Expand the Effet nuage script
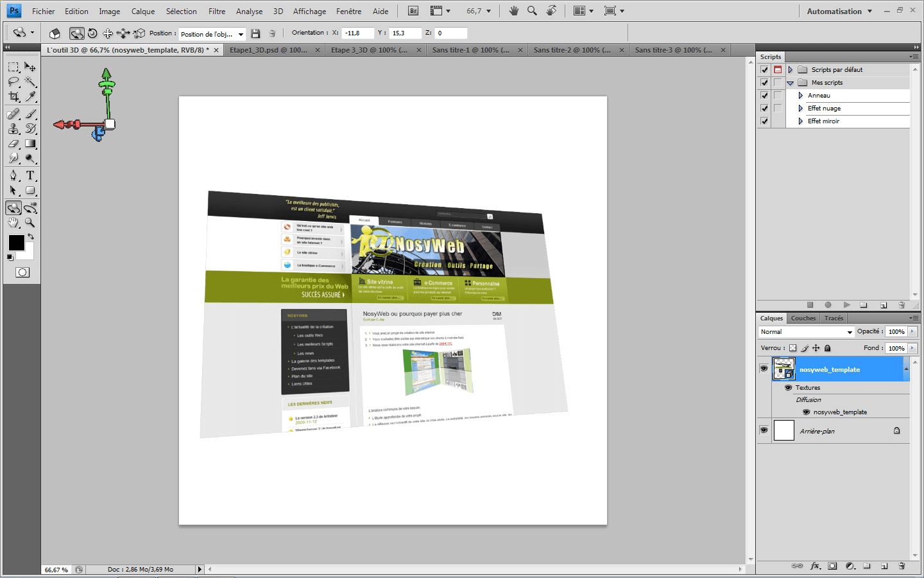The image size is (924, 578). coord(801,108)
